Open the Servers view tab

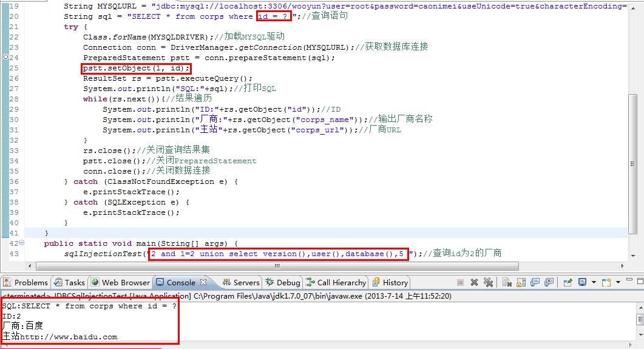pyautogui.click(x=241, y=282)
